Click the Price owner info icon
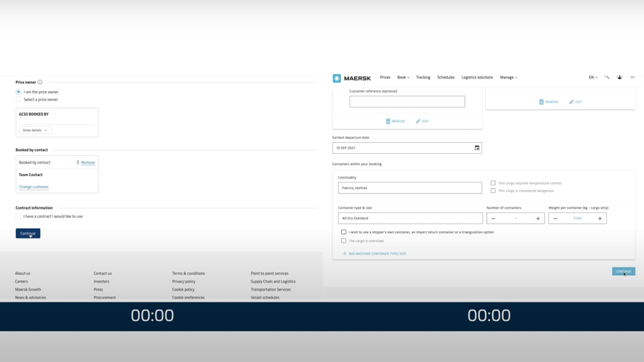 point(40,82)
